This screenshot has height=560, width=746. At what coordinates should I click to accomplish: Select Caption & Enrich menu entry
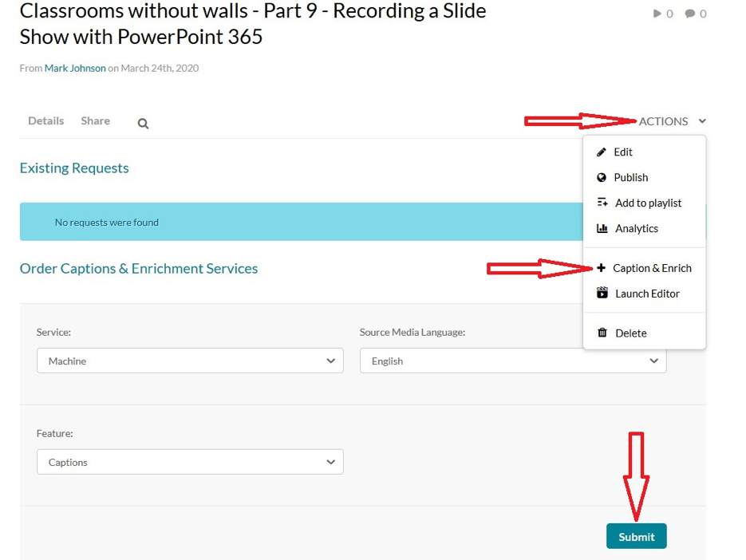coord(652,268)
